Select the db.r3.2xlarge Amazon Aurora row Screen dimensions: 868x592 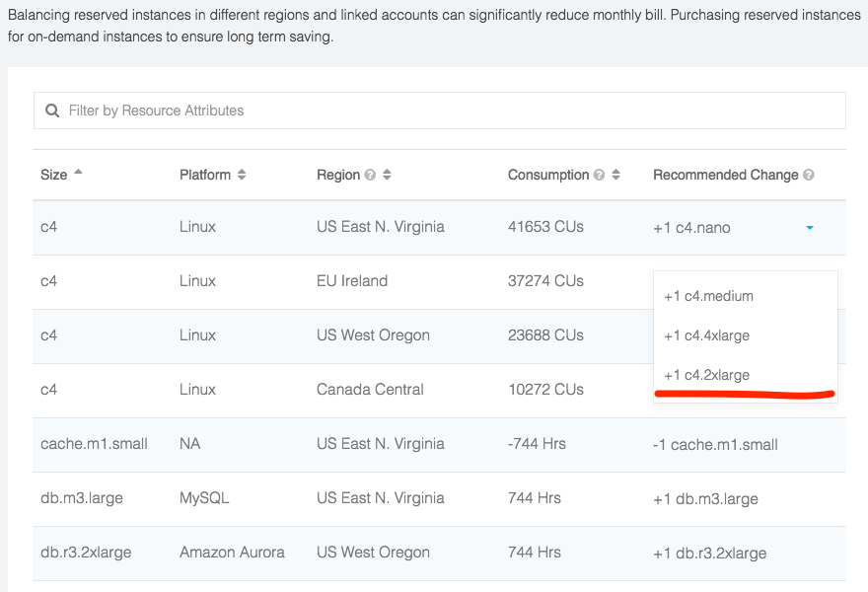click(x=440, y=554)
